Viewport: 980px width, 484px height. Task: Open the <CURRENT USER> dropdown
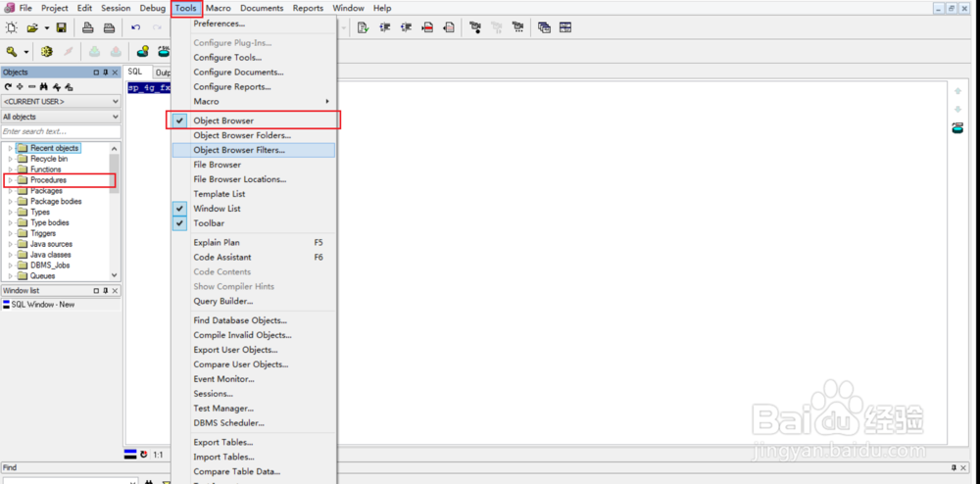[x=115, y=101]
